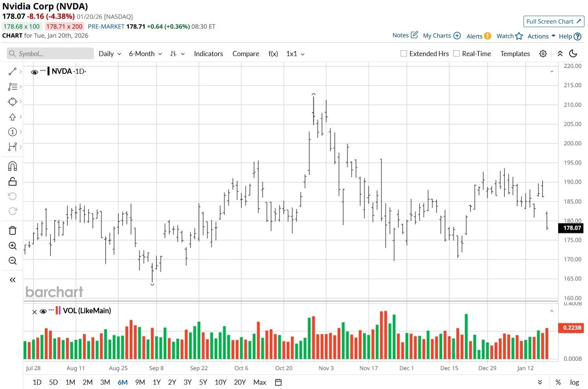The height and width of the screenshot is (389, 588).
Task: Click the NVDA series black color marker
Action: (x=48, y=71)
